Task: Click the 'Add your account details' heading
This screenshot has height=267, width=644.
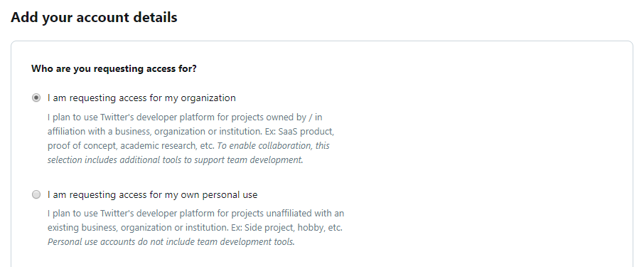Action: (94, 17)
